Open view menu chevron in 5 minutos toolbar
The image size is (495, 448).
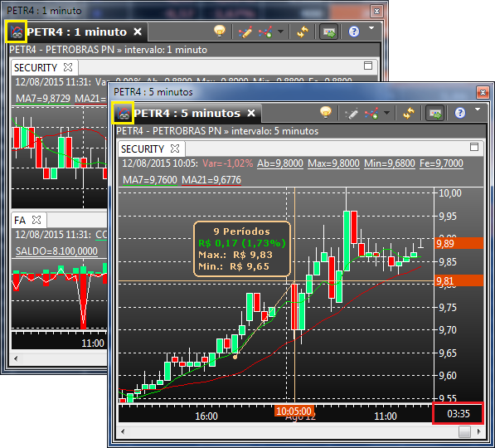point(478,110)
